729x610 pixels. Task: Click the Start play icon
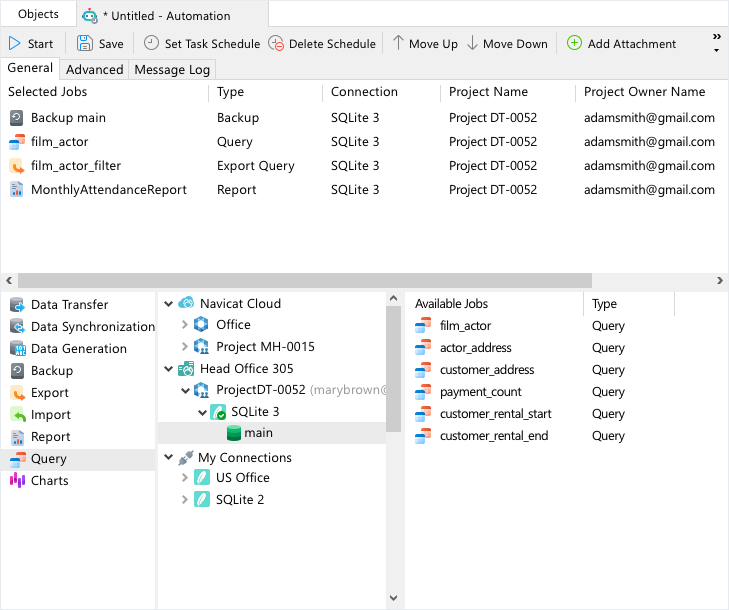14,44
